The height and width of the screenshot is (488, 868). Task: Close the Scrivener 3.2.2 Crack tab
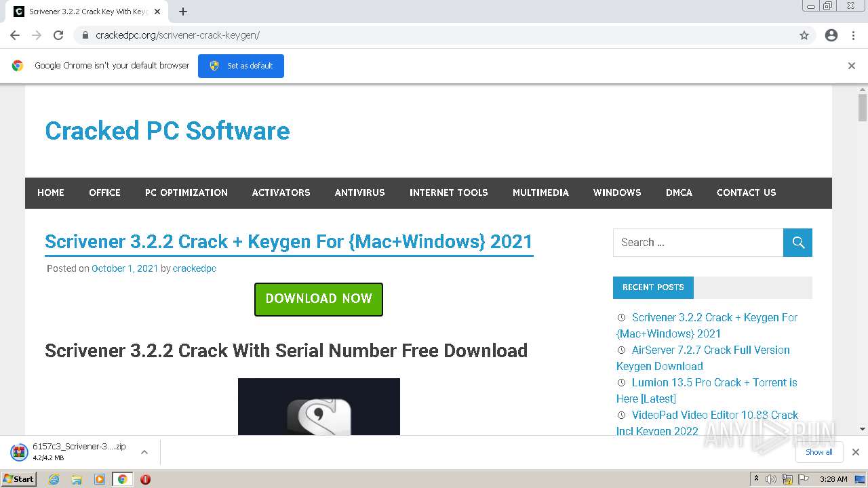(x=157, y=12)
